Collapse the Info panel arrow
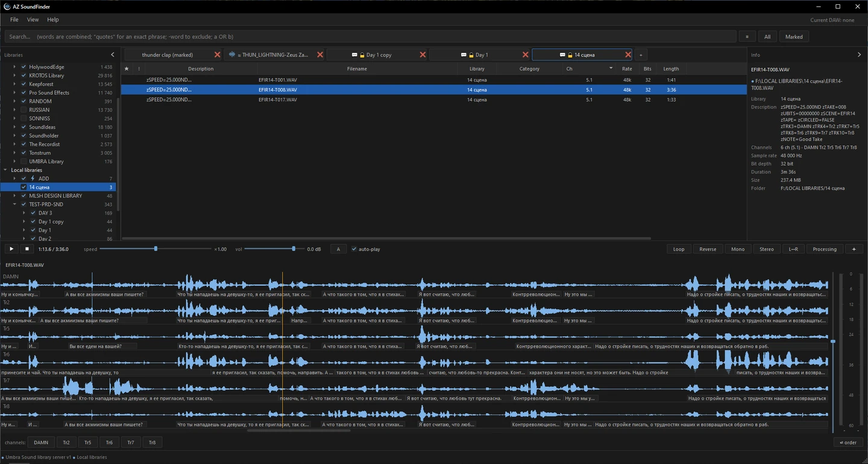 coord(860,55)
